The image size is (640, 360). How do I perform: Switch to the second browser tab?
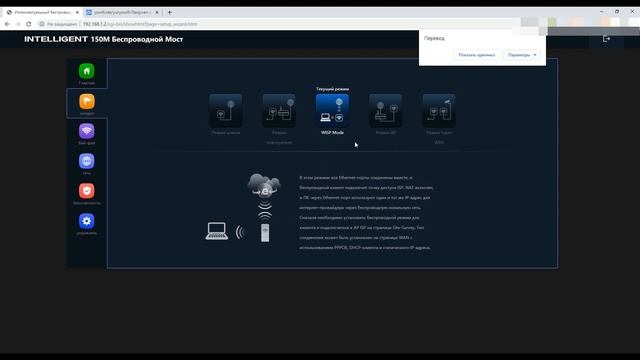[x=122, y=12]
